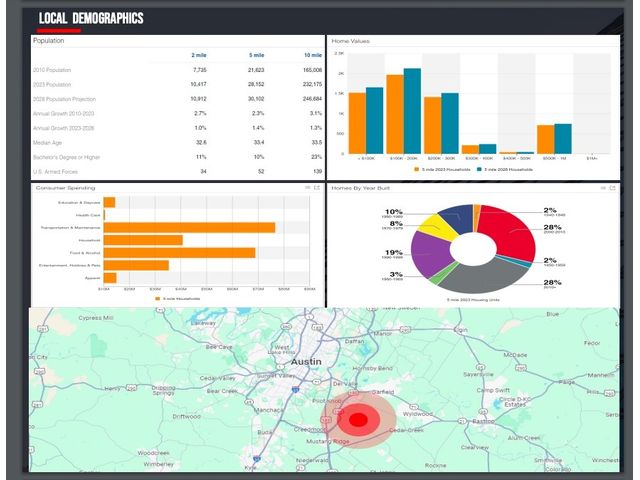Viewport: 640px width, 480px height.
Task: Open the Consumer Spending panel menu icon
Action: coord(308,188)
